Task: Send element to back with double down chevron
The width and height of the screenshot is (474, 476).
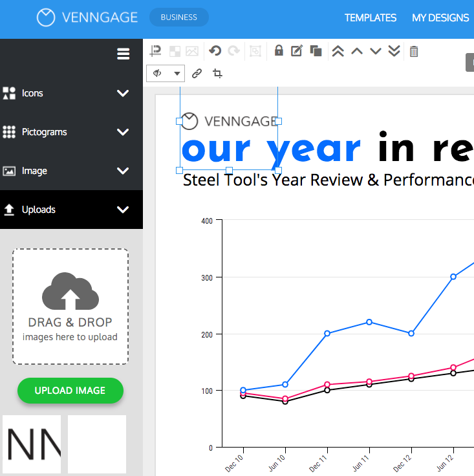Action: point(394,51)
